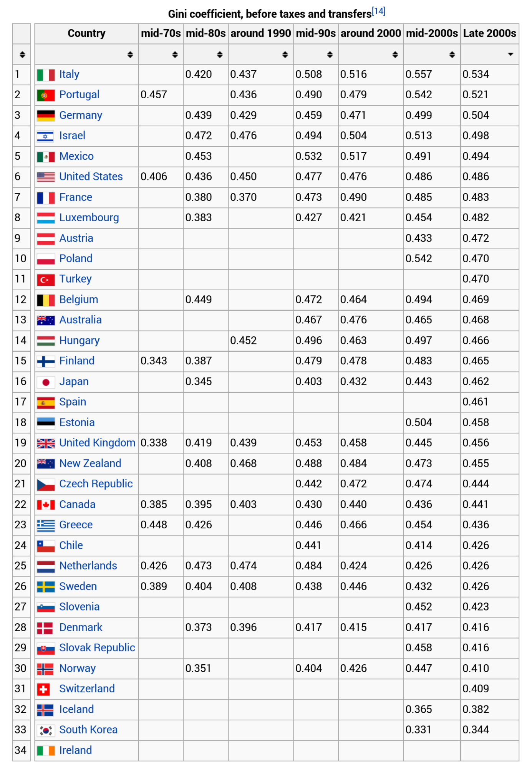Viewport: 532px width, 768px height.
Task: Open the United States link
Action: tap(91, 177)
